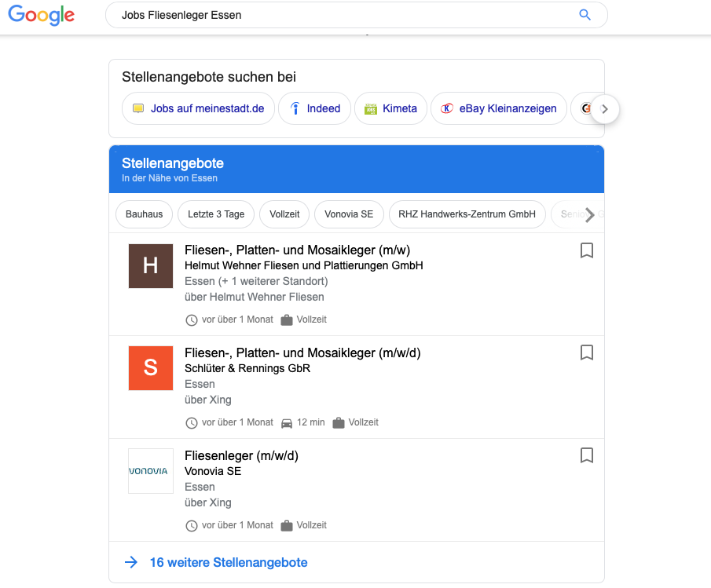
Task: Click the briefcase icon in Vonovia listing
Action: (287, 525)
